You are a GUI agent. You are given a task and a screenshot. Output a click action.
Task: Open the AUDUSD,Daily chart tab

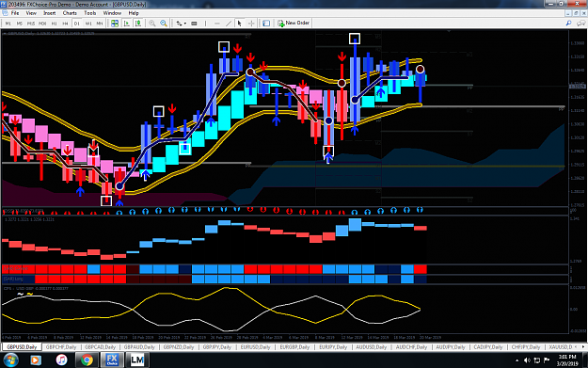pos(372,347)
